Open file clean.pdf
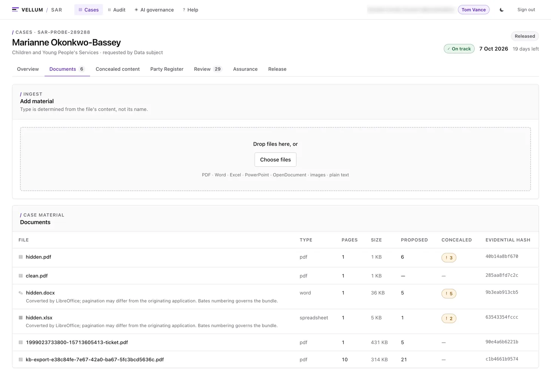The height and width of the screenshot is (392, 551). tap(37, 276)
